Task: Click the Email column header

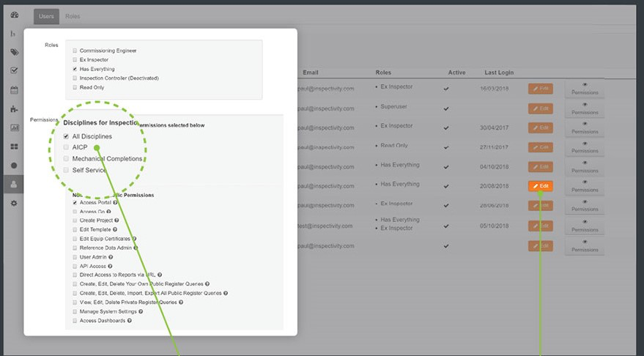Action: coord(311,73)
